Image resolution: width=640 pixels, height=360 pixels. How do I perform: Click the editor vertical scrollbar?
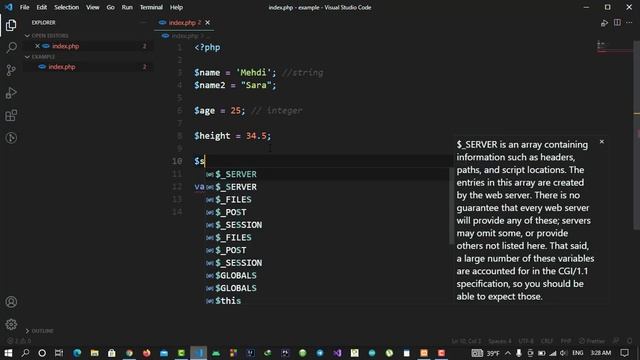pyautogui.click(x=636, y=135)
